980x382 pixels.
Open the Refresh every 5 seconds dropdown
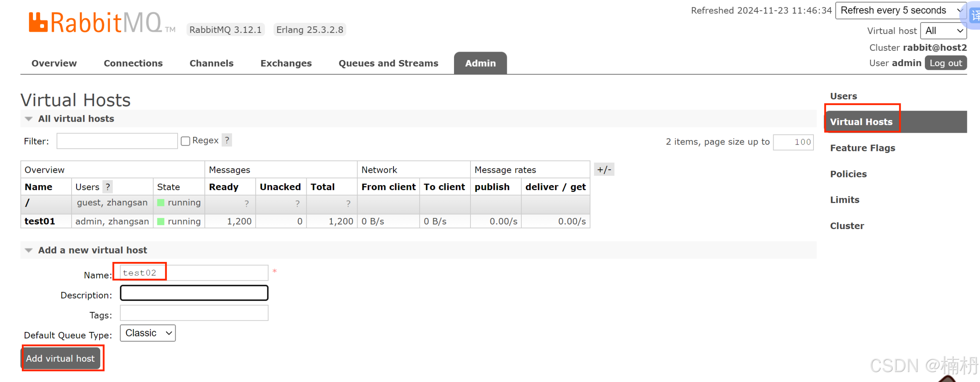click(x=899, y=10)
